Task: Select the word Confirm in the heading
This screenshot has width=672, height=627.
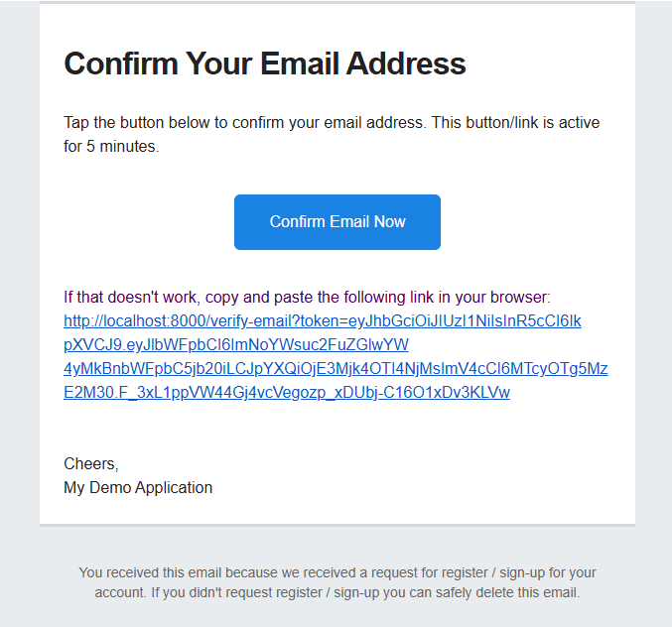Action: [121, 63]
